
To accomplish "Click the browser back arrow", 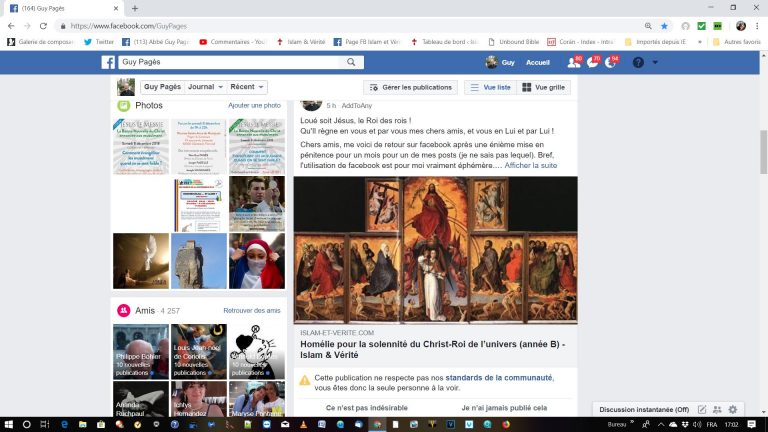I will click(11, 26).
